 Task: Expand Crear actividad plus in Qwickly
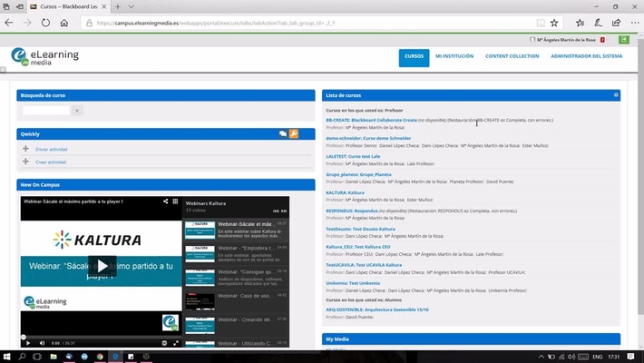[26, 162]
